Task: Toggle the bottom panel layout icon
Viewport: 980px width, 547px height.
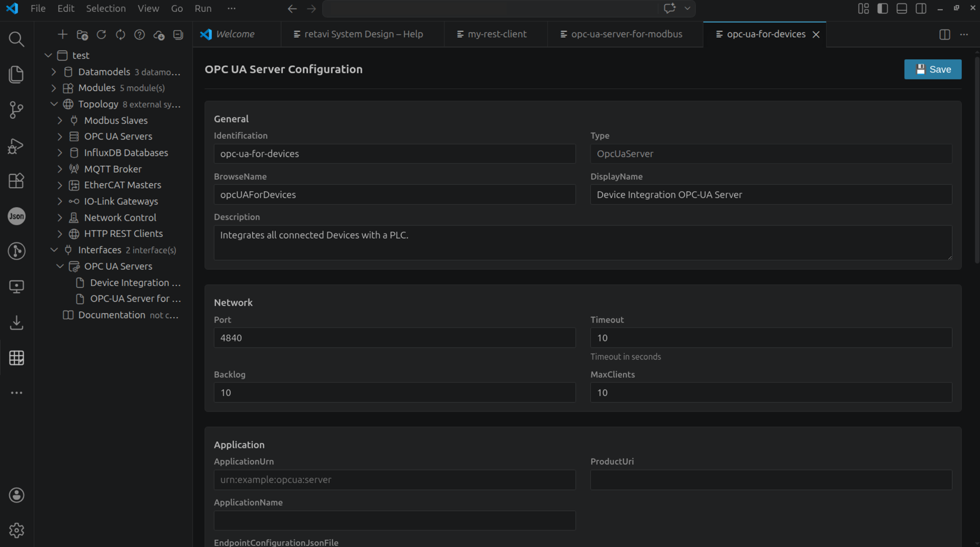Action: (x=902, y=8)
